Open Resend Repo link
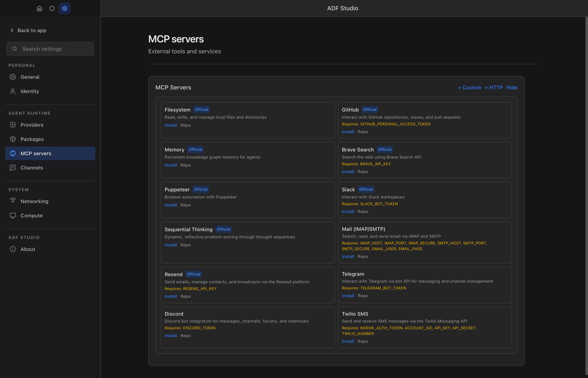The height and width of the screenshot is (378, 588). [185, 296]
